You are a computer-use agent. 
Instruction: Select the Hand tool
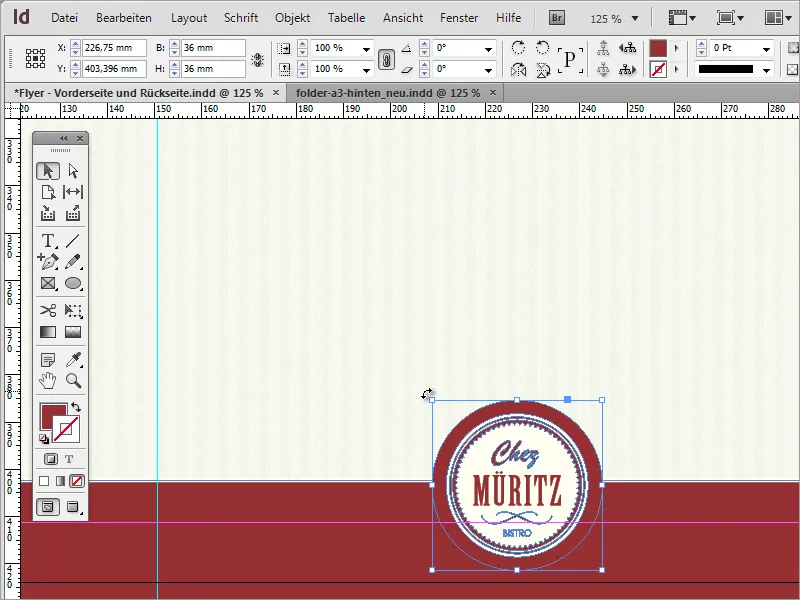[48, 381]
